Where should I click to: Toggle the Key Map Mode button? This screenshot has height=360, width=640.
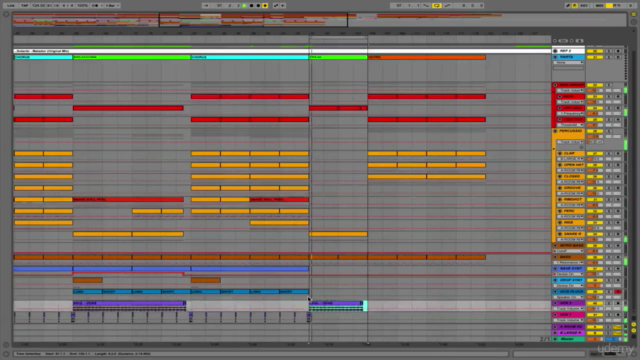point(584,6)
